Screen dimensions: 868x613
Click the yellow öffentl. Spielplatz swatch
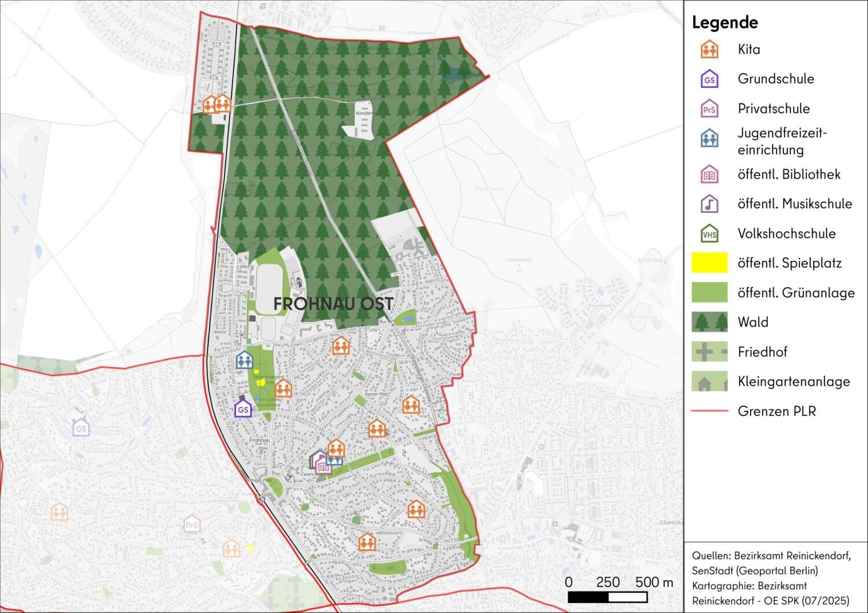click(x=709, y=263)
